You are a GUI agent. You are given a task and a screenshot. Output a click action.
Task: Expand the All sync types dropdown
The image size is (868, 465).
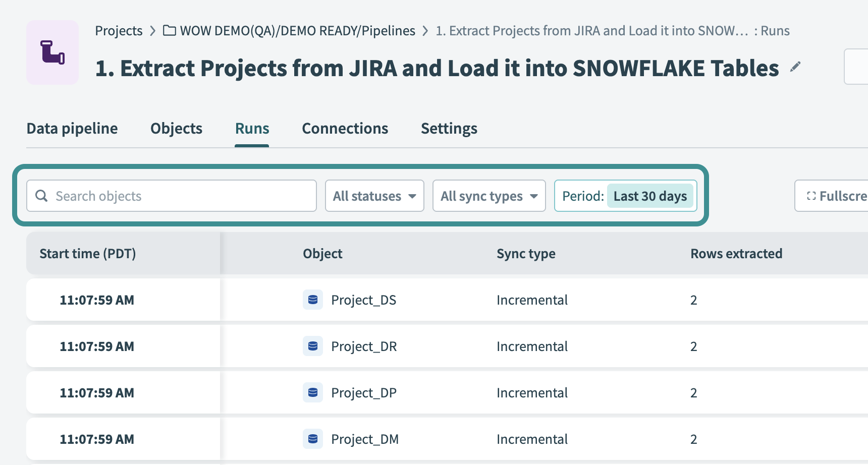coord(489,196)
